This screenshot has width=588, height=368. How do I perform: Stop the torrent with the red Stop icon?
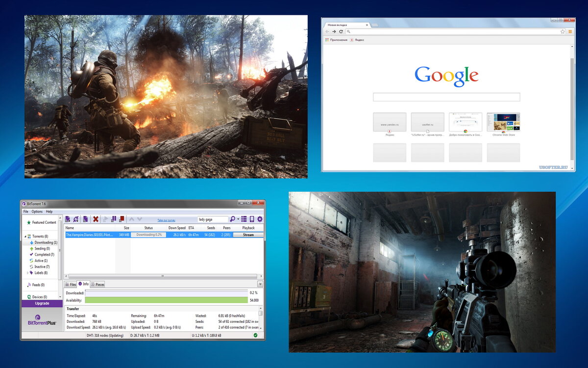[122, 219]
